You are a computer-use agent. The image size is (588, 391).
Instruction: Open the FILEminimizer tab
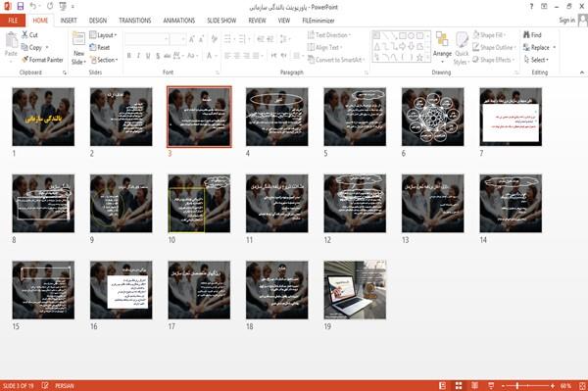pos(318,21)
